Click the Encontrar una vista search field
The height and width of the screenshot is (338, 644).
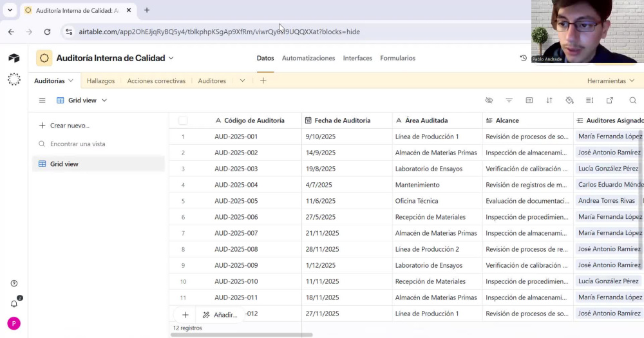99,144
